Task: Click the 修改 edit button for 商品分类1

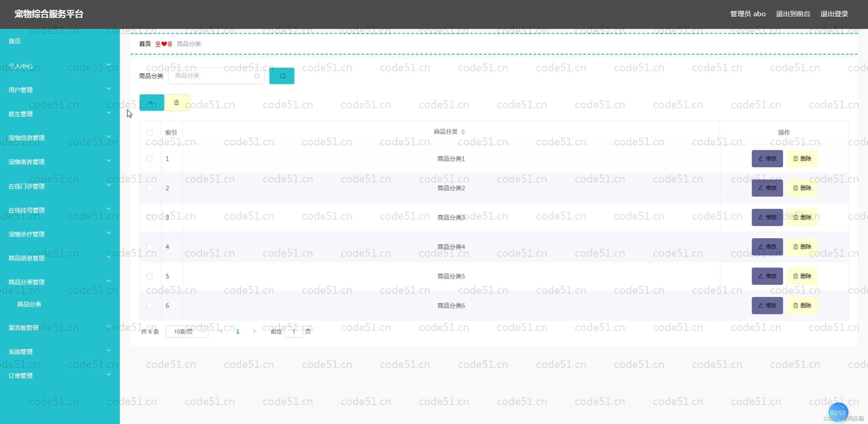Action: [x=767, y=158]
